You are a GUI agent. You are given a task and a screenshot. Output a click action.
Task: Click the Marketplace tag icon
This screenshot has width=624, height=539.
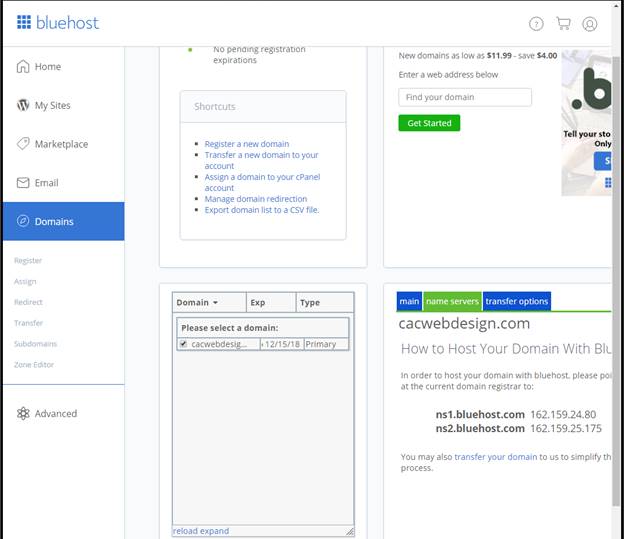23,144
